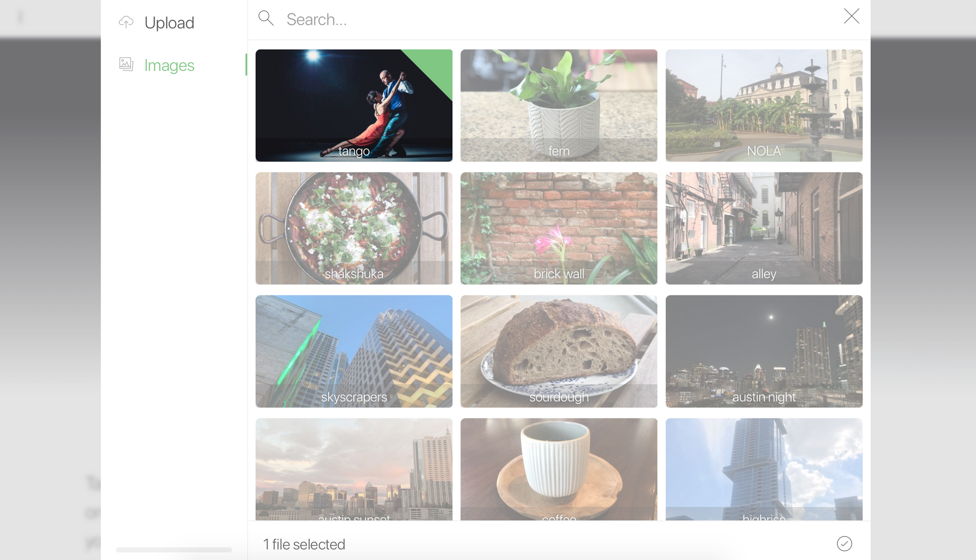Choose the shakshuka thumbnail
The image size is (976, 560).
354,228
